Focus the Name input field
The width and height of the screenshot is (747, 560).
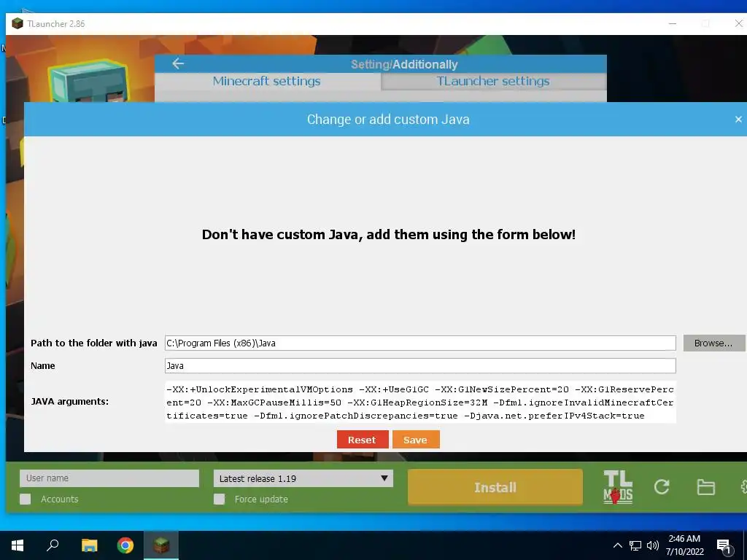420,366
